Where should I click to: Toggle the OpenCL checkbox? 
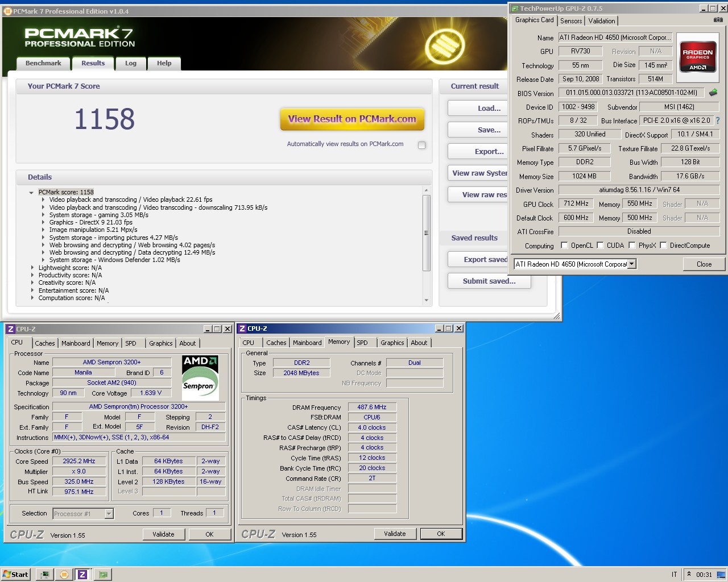pyautogui.click(x=564, y=246)
